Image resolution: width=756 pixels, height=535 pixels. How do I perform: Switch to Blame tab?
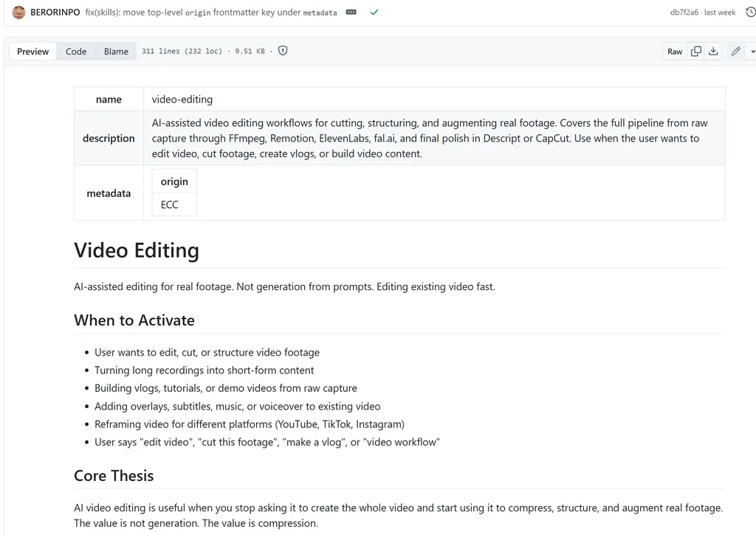coord(116,52)
